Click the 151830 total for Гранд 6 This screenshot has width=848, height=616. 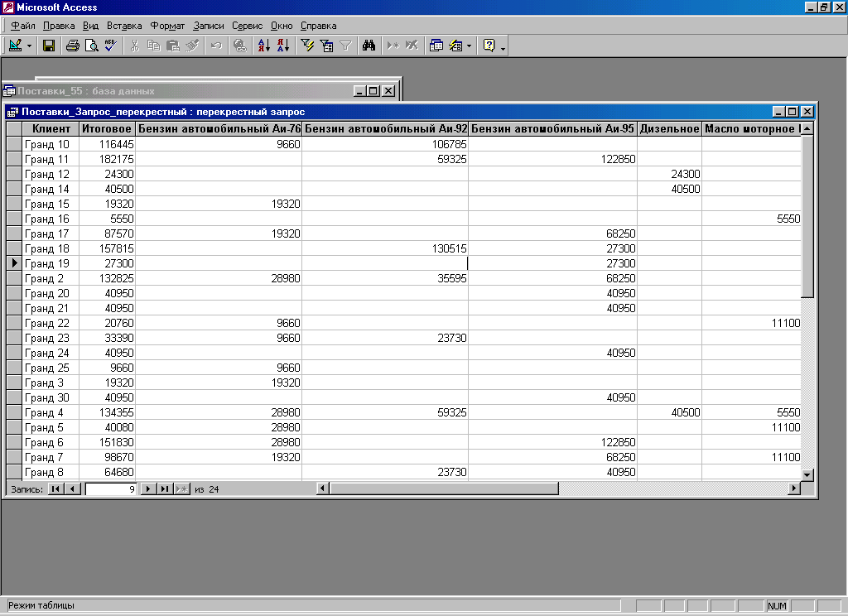click(107, 442)
